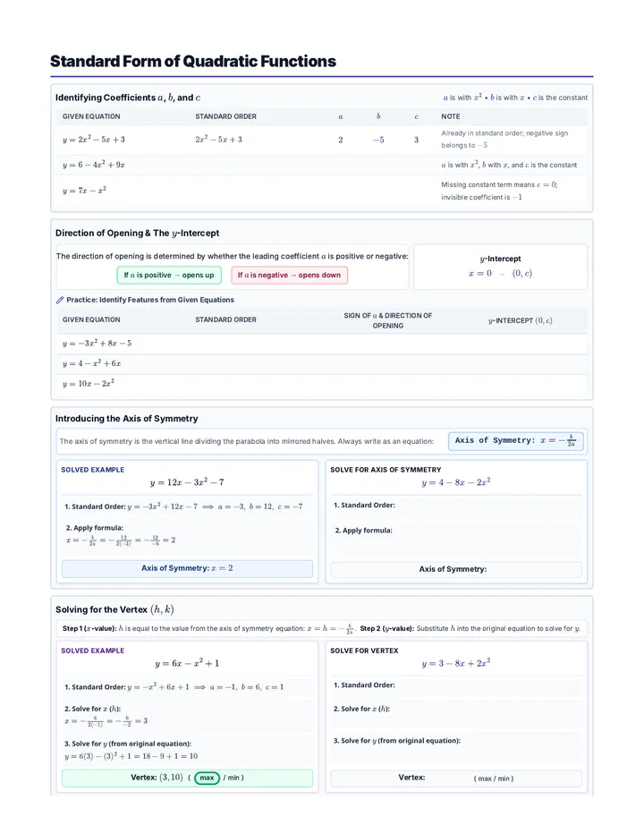Click the 'y-Intercept' note card

500,267
